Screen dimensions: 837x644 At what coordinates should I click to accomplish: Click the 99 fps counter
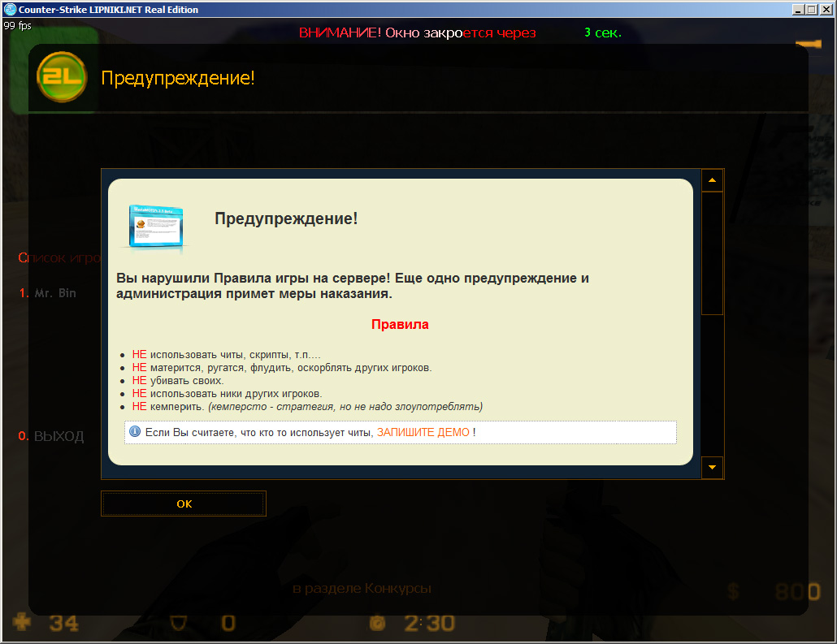18,26
